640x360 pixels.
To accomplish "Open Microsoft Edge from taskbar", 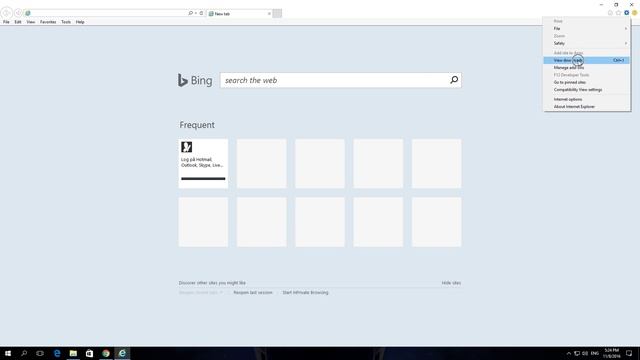I will pyautogui.click(x=57, y=353).
